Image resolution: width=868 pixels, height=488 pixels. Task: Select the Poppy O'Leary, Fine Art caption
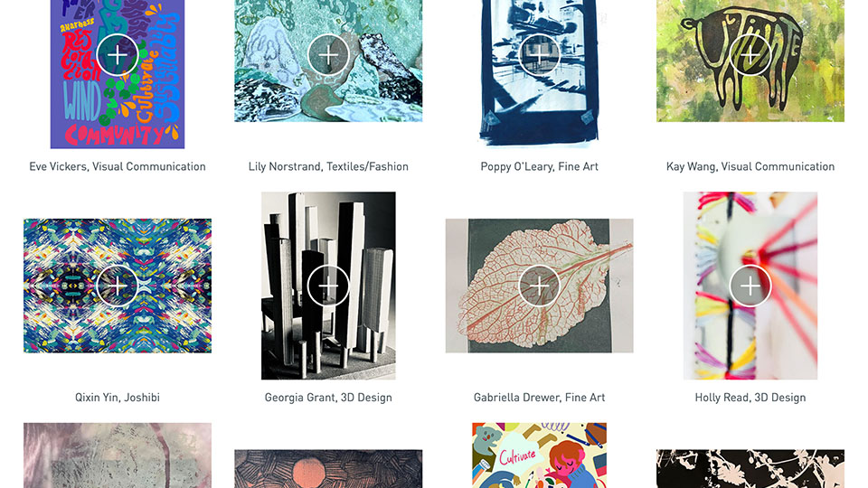pos(539,166)
